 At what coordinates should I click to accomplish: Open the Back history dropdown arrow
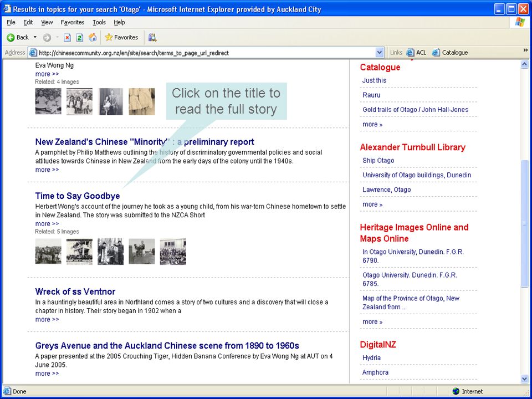tap(35, 37)
